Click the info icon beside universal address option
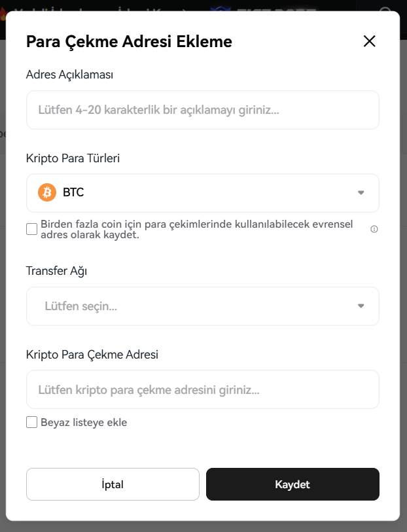 (x=374, y=230)
